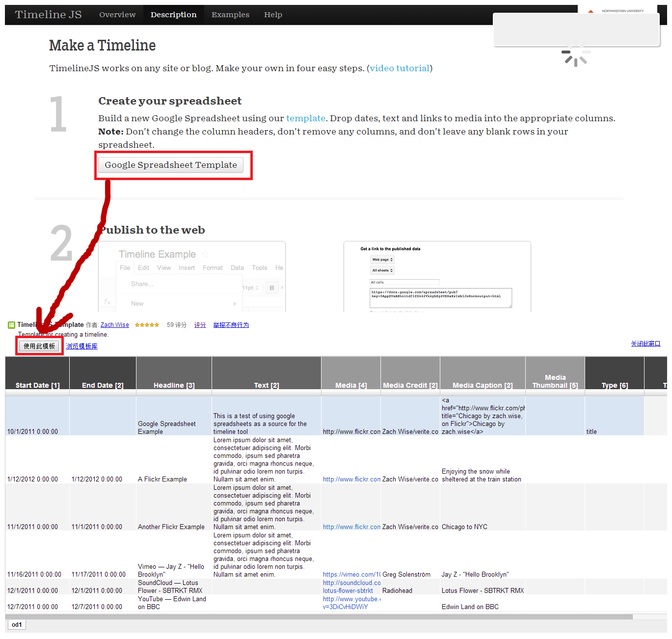This screenshot has height=639, width=672.
Task: Click the star next to Timeline Example
Action: click(x=205, y=254)
